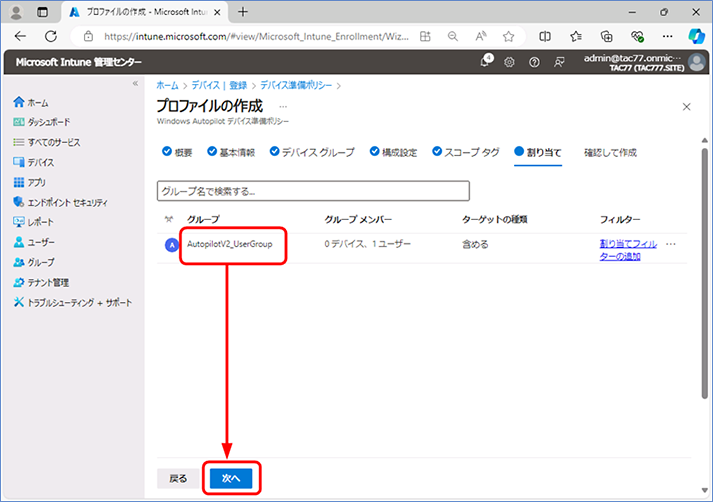Collapse the left navigation menu

coord(135,83)
